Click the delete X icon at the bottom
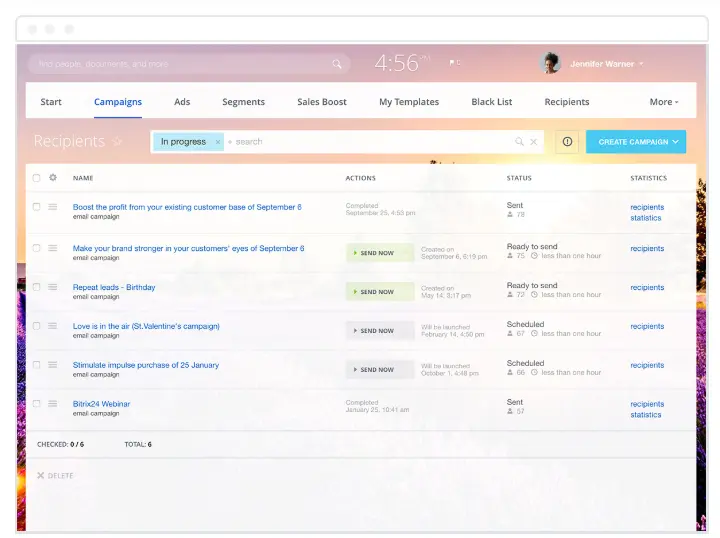The height and width of the screenshot is (538, 720). pyautogui.click(x=40, y=476)
